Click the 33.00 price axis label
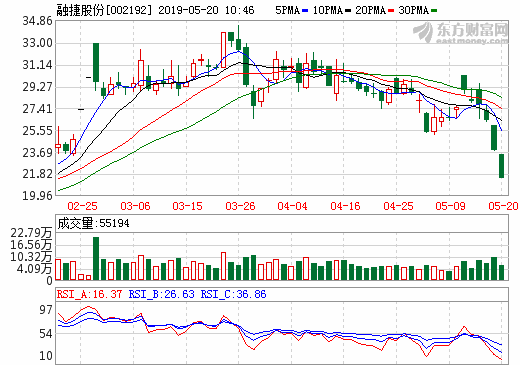Screen dimensions: 520x365 (x=37, y=43)
